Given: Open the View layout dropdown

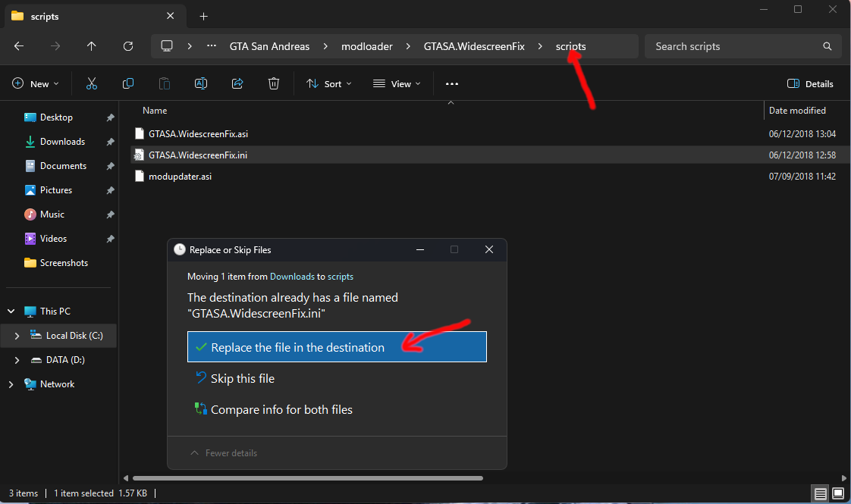Looking at the screenshot, I should [397, 83].
